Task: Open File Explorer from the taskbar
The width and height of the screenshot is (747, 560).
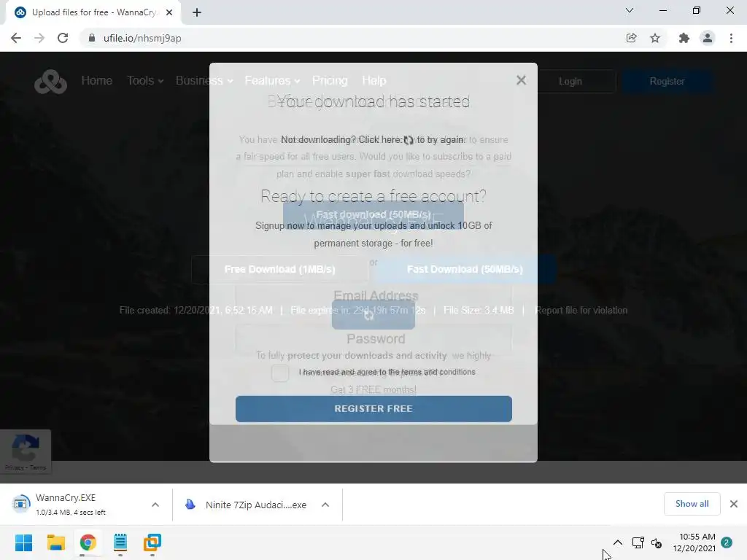Action: tap(55, 542)
